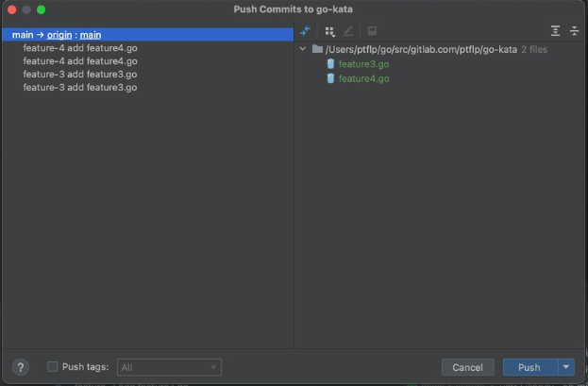Collapse the go-kata directory node
This screenshot has width=588, height=386.
(302, 49)
